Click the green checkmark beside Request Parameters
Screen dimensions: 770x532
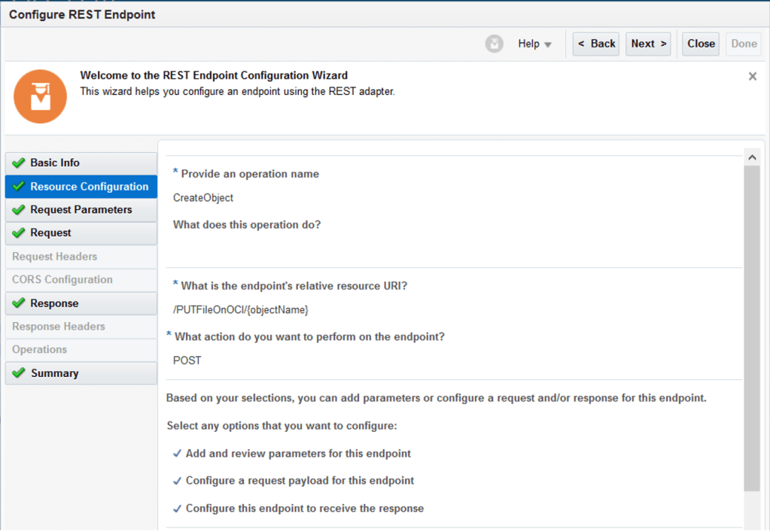pyautogui.click(x=19, y=210)
